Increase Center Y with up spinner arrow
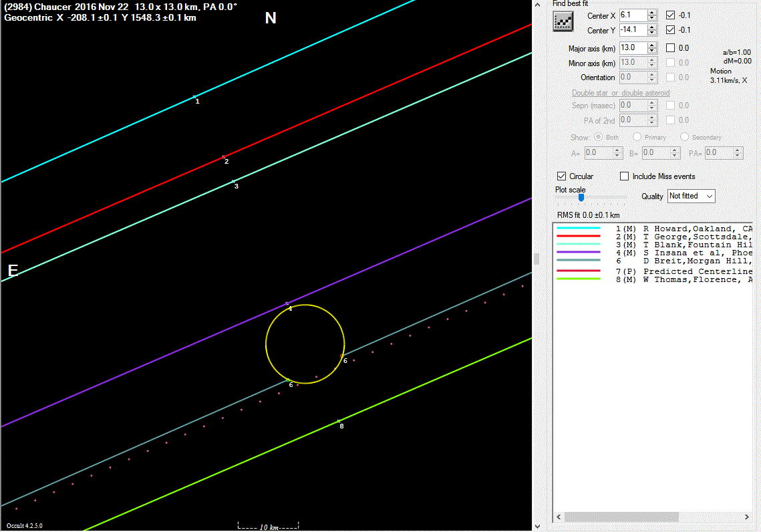 (x=652, y=27)
